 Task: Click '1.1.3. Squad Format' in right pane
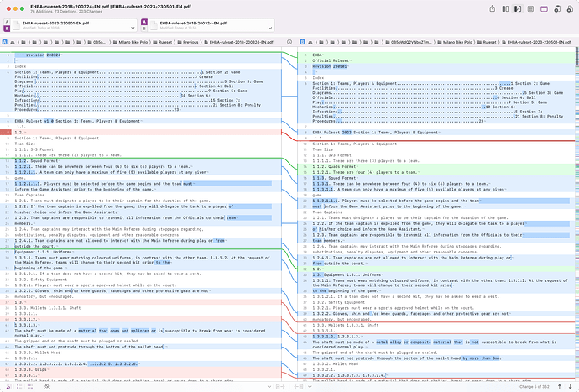tap(335, 178)
